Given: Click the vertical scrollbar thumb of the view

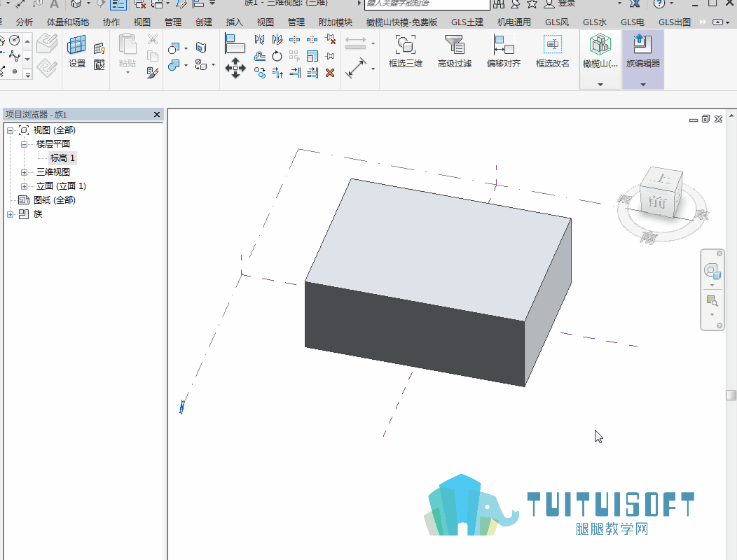Looking at the screenshot, I should coord(731,395).
